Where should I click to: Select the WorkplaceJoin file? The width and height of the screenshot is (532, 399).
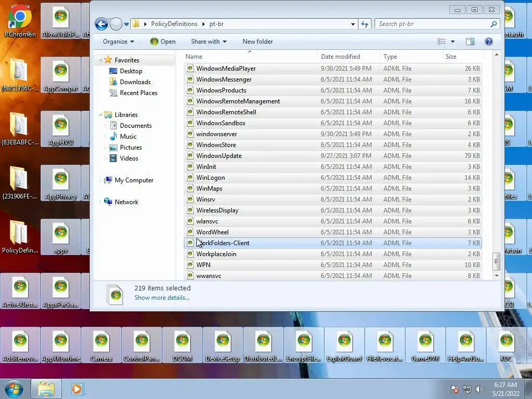pos(332,254)
